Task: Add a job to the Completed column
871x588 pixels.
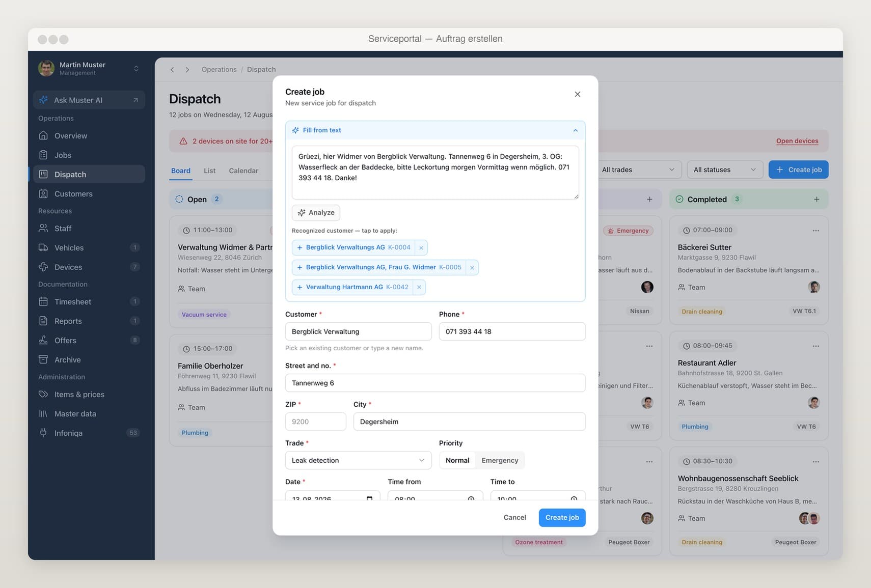Action: pyautogui.click(x=816, y=199)
